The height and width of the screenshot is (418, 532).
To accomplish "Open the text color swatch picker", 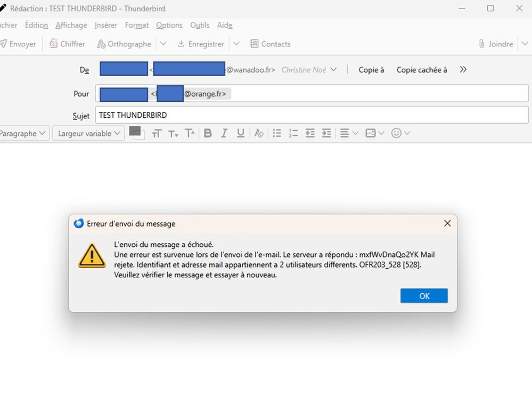I will (137, 133).
